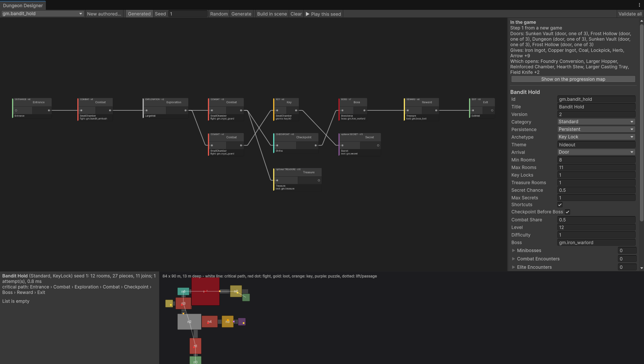Viewport: 644px width, 364px height.
Task: Click the Random seed button
Action: pos(219,14)
